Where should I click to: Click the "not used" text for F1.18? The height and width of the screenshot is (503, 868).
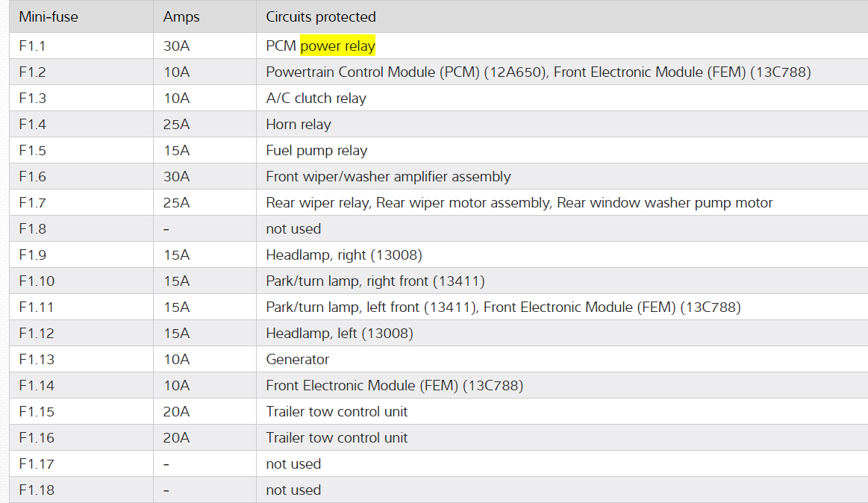[x=293, y=490]
